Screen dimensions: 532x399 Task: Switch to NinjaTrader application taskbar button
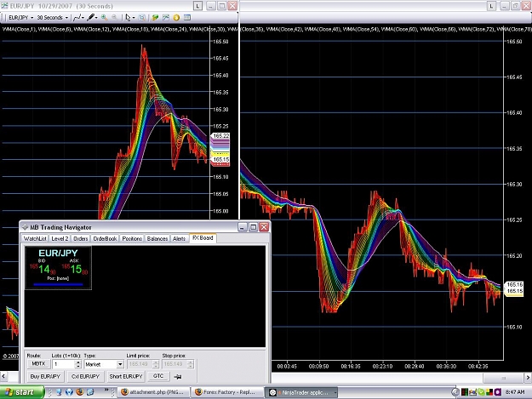tap(300, 392)
